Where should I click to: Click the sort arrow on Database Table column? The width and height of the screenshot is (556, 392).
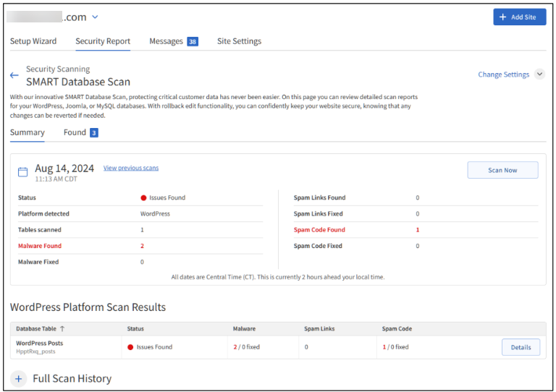pyautogui.click(x=62, y=328)
